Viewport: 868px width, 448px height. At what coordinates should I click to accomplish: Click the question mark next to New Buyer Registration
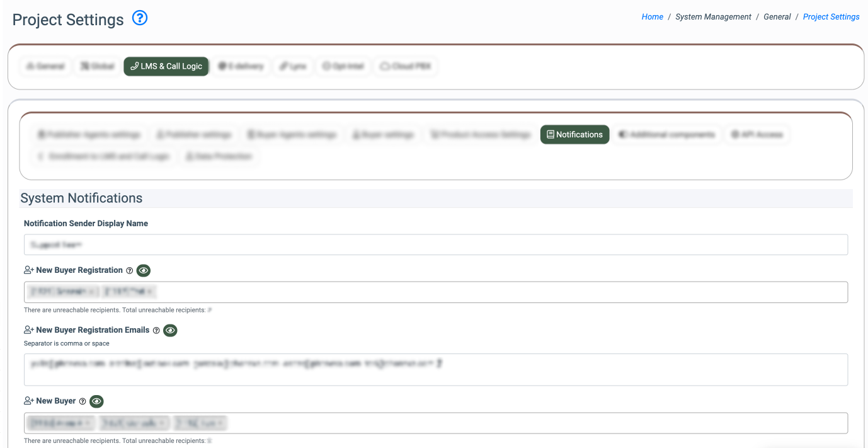pyautogui.click(x=130, y=270)
